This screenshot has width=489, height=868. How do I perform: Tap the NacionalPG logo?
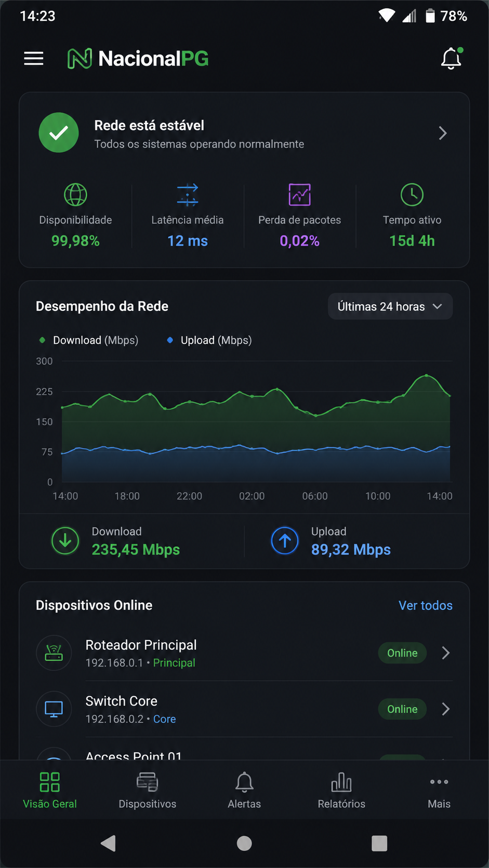pos(138,59)
